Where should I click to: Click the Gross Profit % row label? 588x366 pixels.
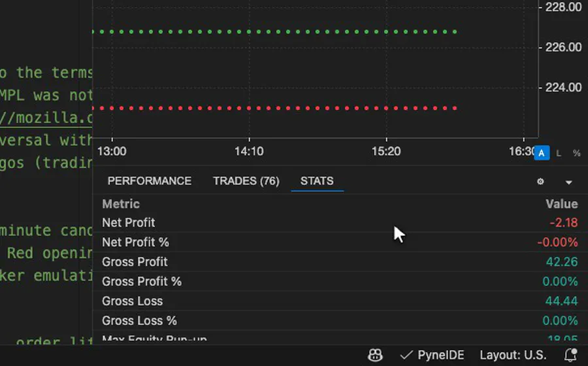click(142, 281)
